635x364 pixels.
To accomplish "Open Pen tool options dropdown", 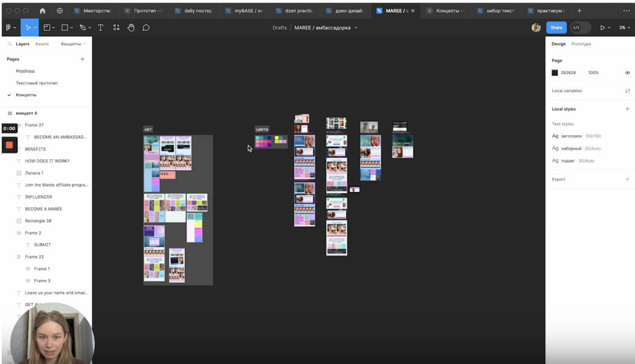I will point(89,28).
